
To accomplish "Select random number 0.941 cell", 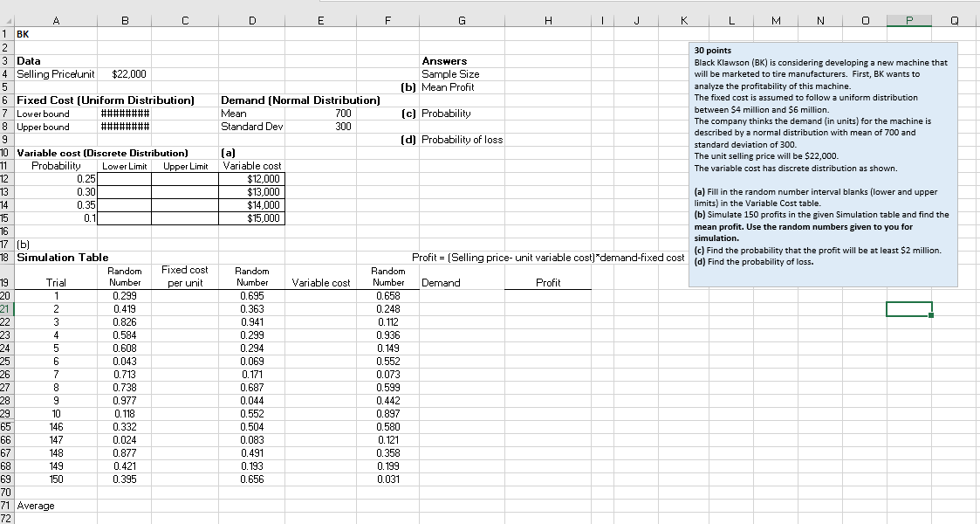I will coord(252,322).
